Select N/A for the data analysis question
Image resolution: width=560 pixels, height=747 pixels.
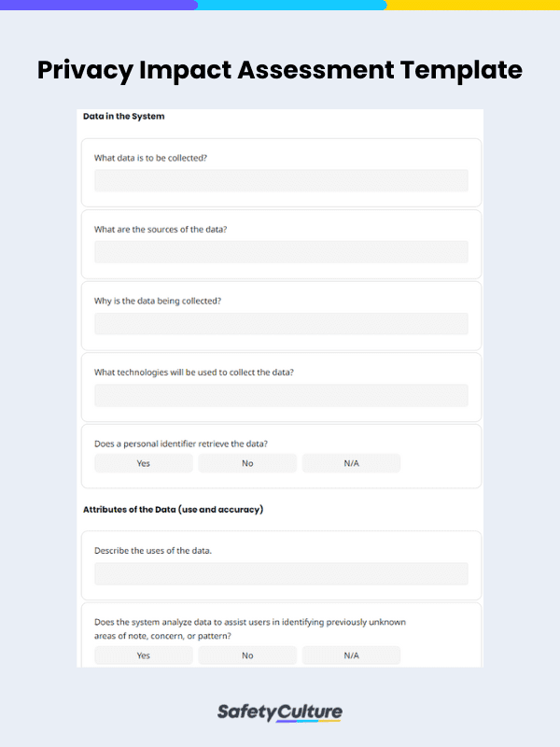click(x=351, y=655)
